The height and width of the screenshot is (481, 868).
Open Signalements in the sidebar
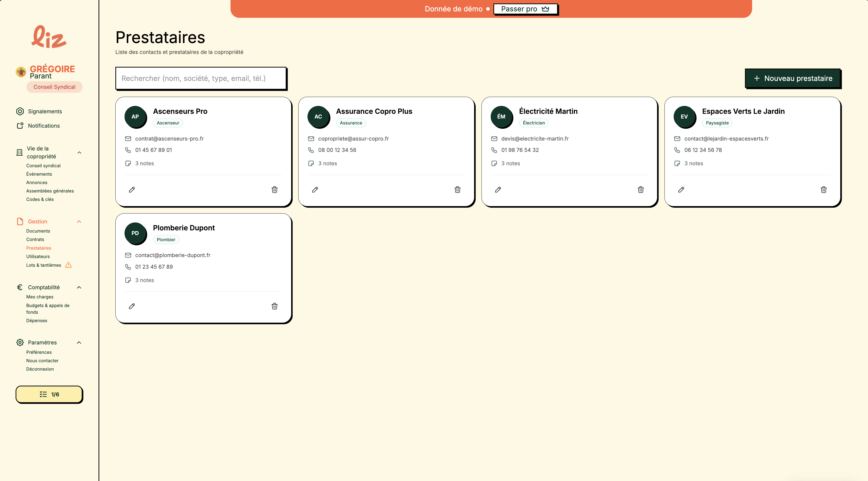click(45, 112)
